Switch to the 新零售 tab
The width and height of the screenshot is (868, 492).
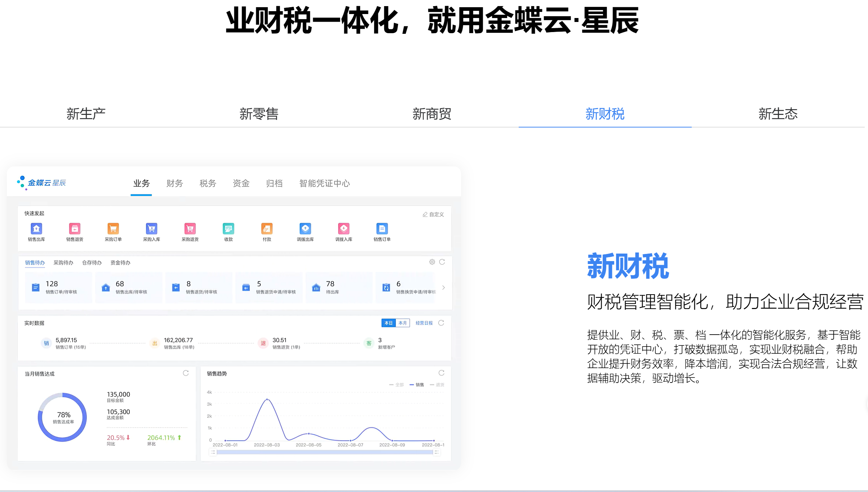pyautogui.click(x=259, y=114)
